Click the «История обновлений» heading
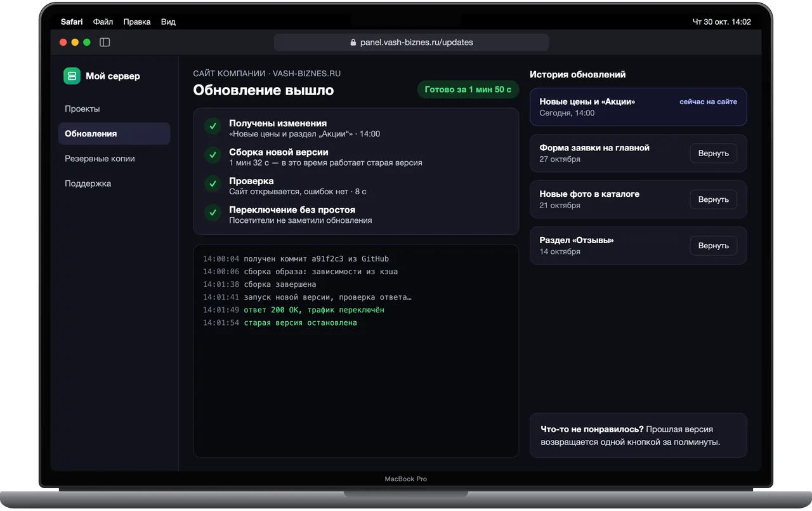Viewport: 812px width, 511px height. point(578,74)
